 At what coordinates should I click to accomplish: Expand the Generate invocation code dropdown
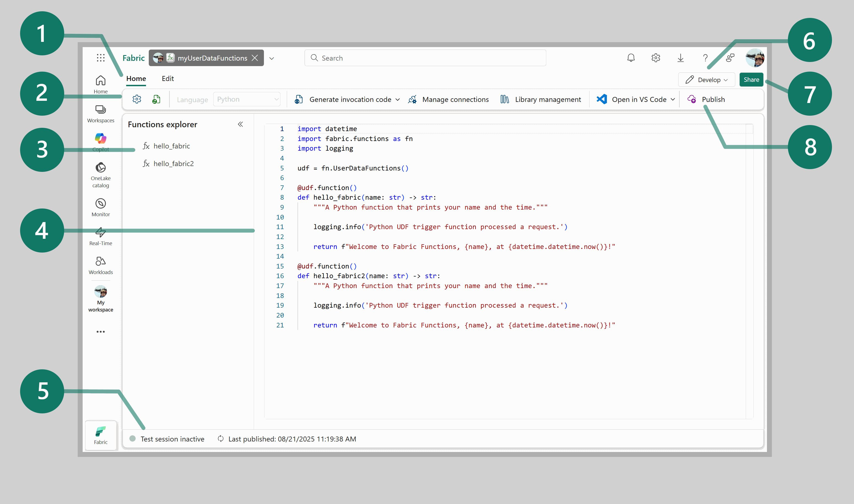tap(398, 99)
